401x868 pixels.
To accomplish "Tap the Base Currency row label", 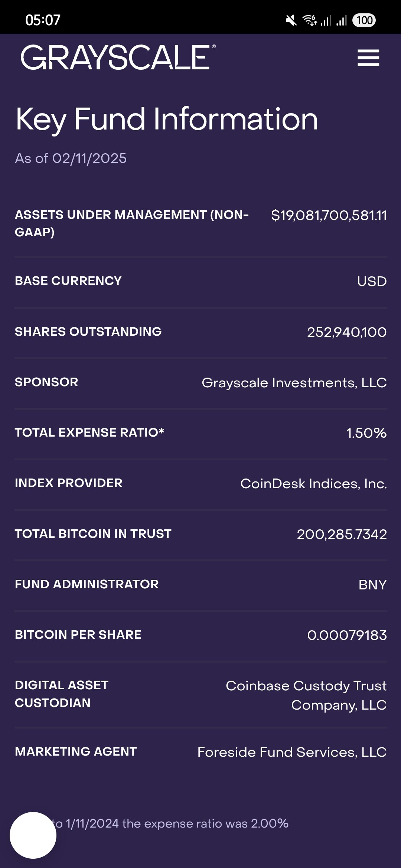I will (68, 281).
